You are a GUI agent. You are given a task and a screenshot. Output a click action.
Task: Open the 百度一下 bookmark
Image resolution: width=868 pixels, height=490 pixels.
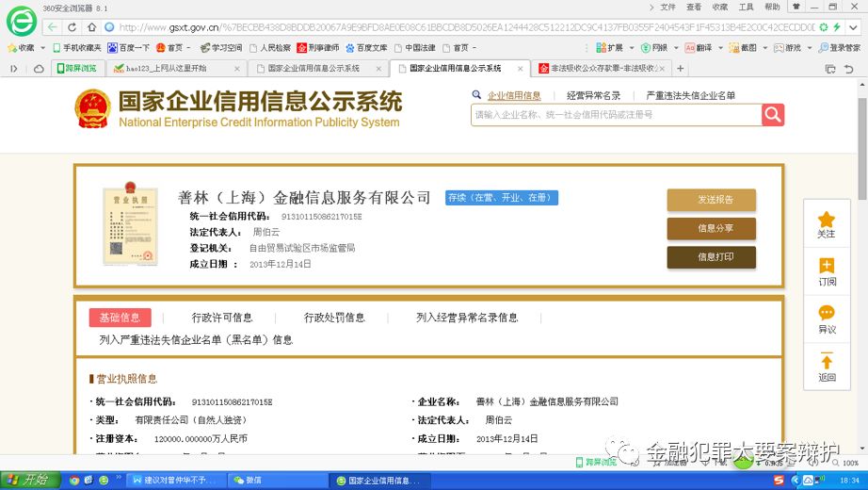[x=128, y=48]
